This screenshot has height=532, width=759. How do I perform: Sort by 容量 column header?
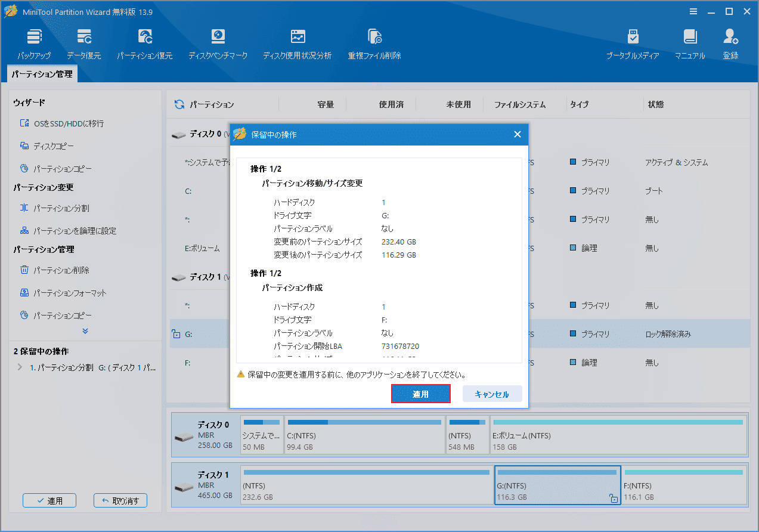point(326,104)
